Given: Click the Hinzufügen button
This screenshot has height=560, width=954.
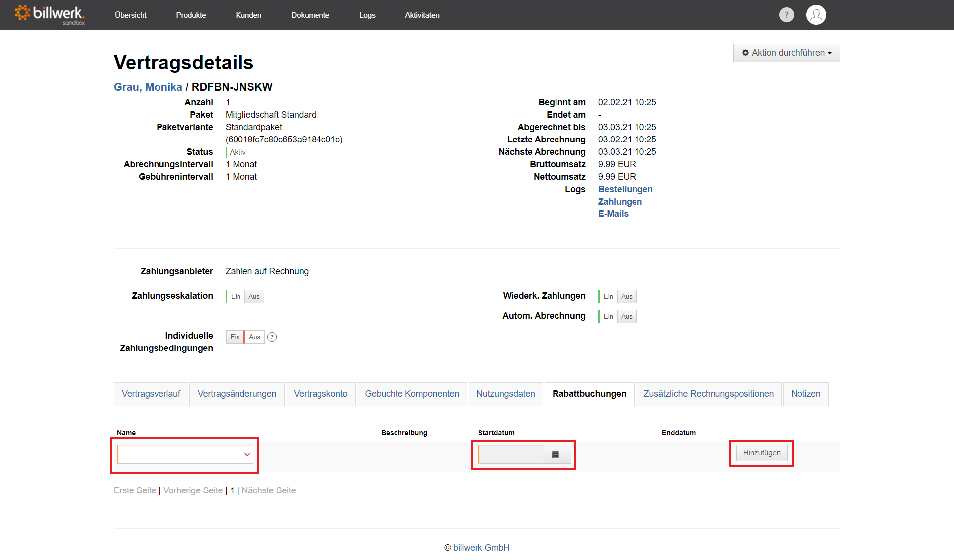Looking at the screenshot, I should tap(762, 453).
